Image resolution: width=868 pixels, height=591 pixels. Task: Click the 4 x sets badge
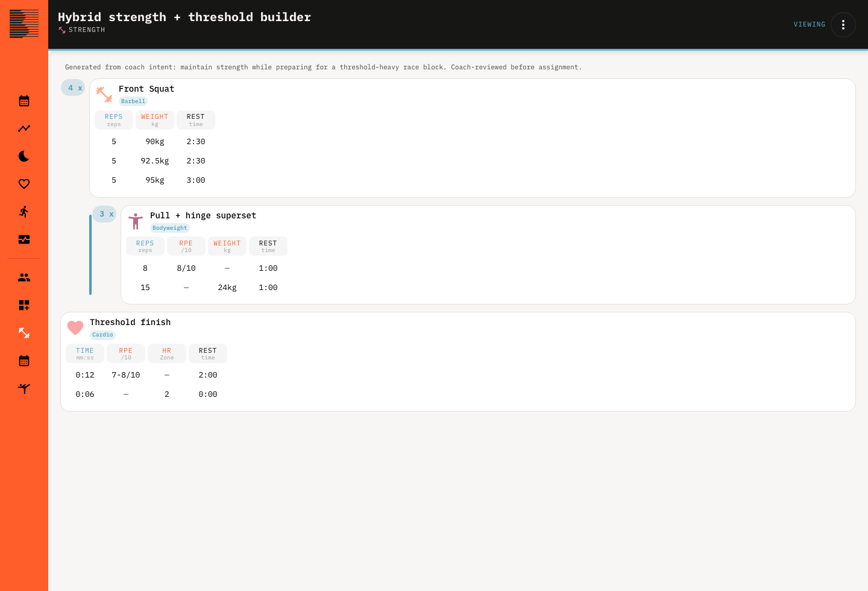(x=73, y=87)
